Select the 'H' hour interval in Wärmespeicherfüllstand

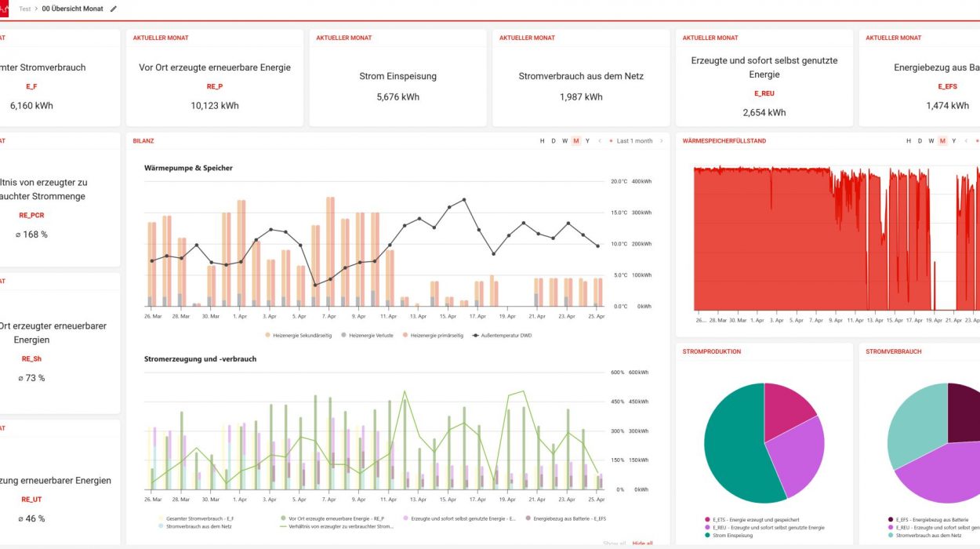coord(909,141)
